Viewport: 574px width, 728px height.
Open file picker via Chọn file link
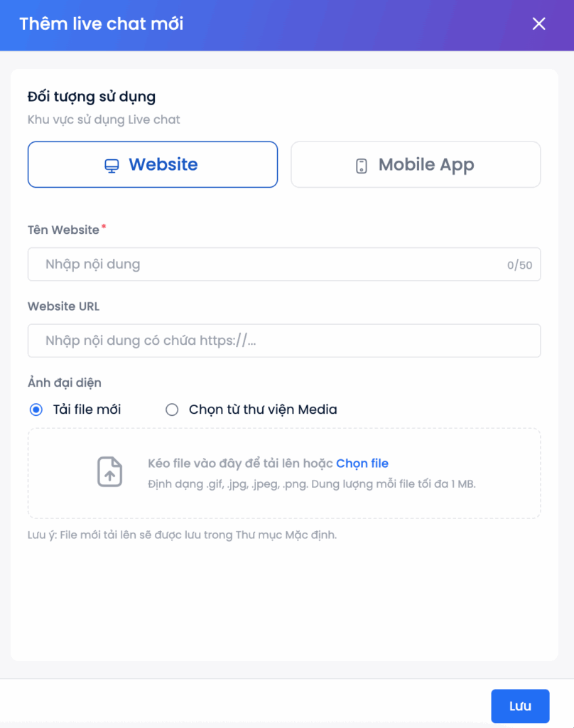coord(362,464)
